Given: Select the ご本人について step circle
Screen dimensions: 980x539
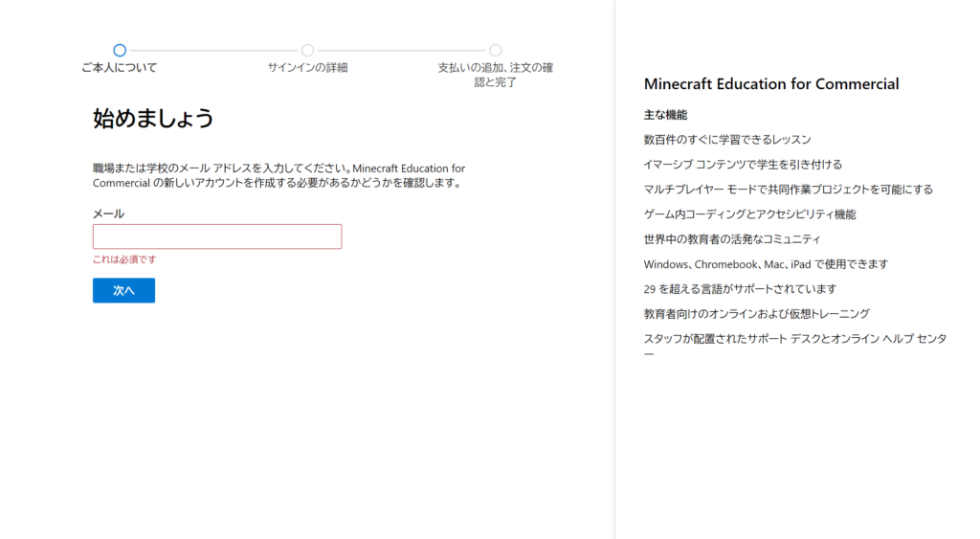Looking at the screenshot, I should click(x=120, y=50).
